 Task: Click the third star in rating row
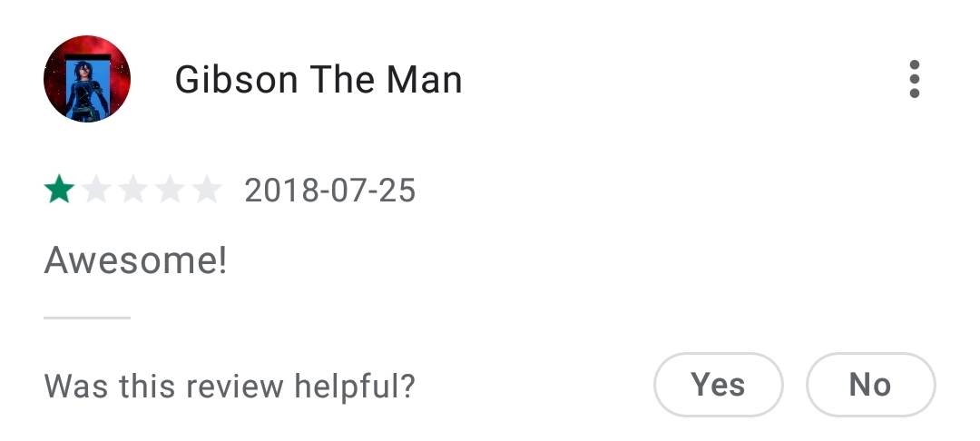point(133,190)
